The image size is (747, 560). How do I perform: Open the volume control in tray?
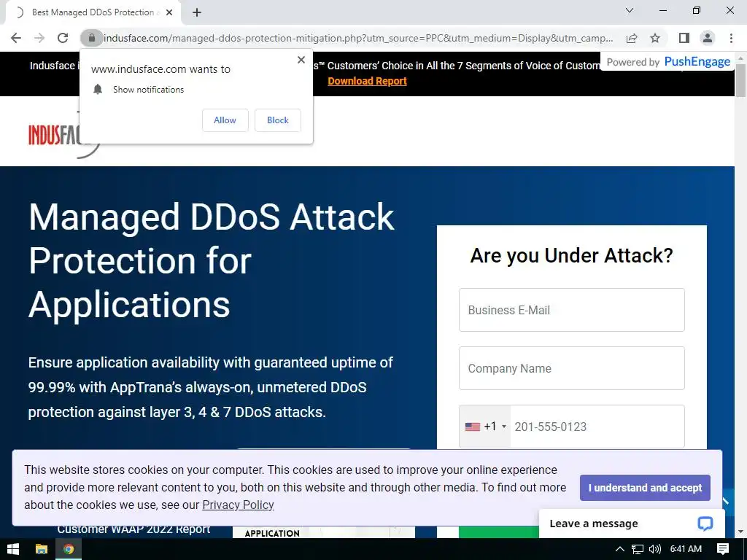pos(655,549)
